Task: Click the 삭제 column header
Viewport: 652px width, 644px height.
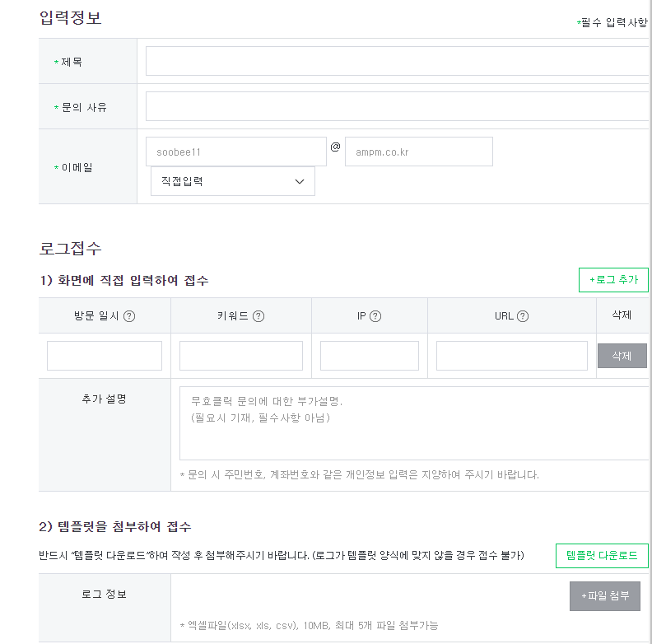Action: pos(622,315)
